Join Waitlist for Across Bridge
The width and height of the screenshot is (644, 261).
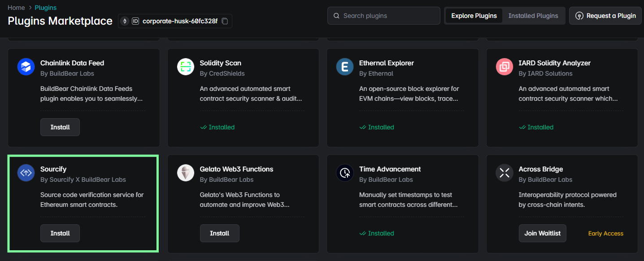(x=542, y=233)
